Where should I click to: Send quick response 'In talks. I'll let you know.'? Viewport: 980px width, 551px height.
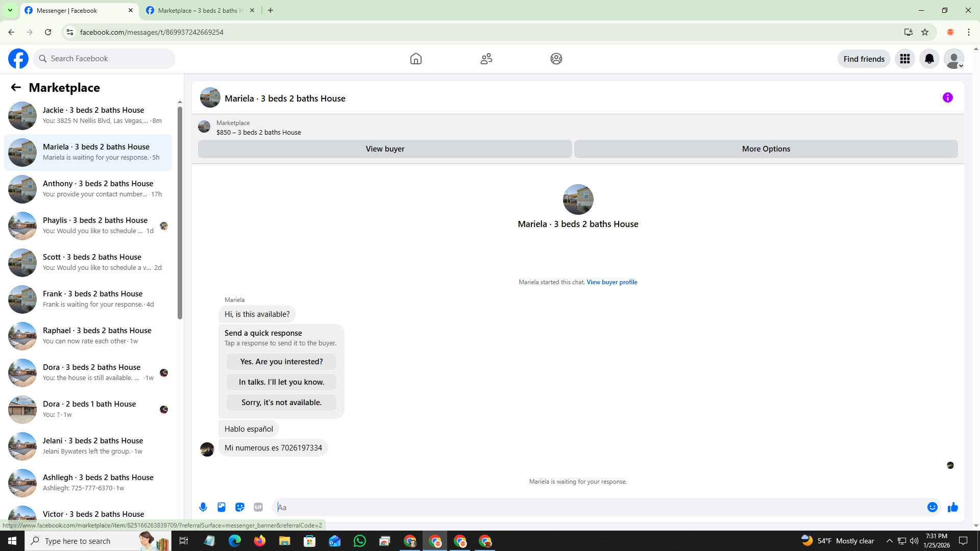281,382
